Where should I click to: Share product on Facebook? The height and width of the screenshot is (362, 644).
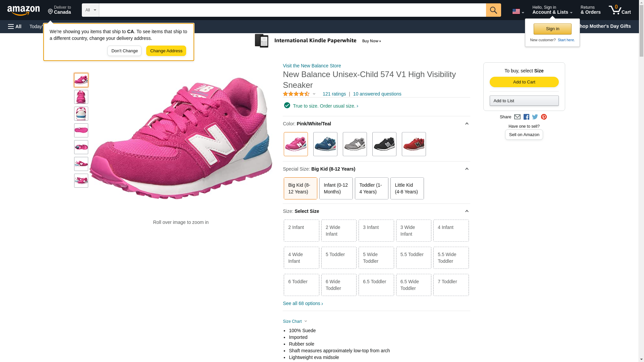point(526,117)
